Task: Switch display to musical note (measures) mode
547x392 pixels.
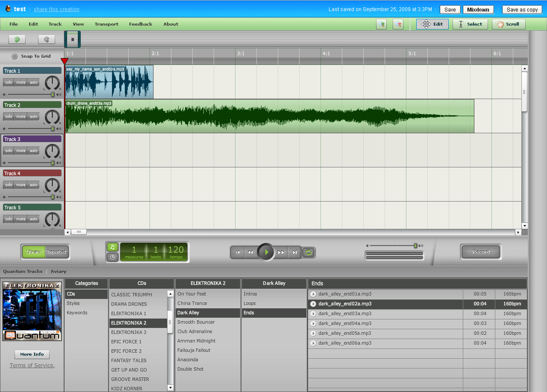Action: coord(112,247)
